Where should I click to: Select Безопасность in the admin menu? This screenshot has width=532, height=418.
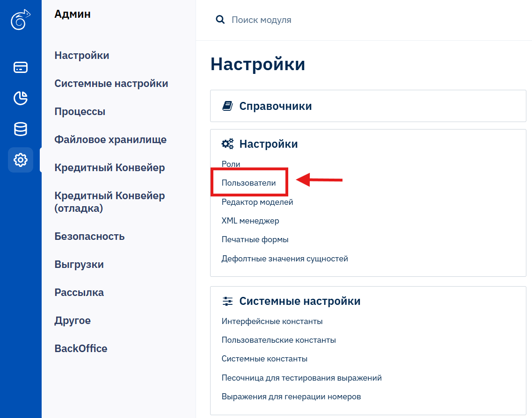[x=89, y=236]
